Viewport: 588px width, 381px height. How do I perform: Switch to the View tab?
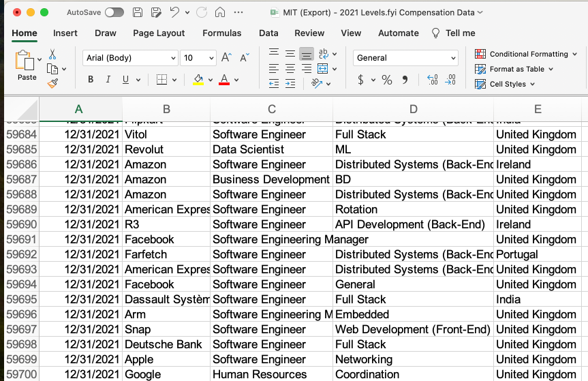(x=351, y=33)
